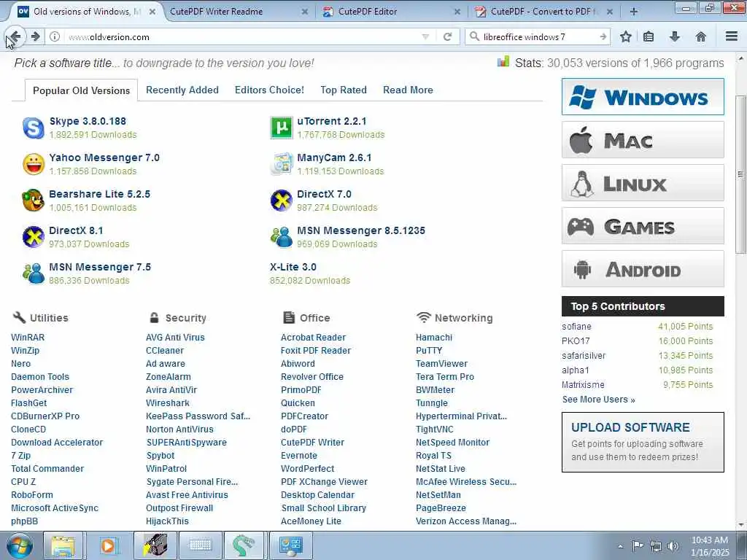The image size is (747, 560).
Task: Go forward with the forward arrow
Action: [x=36, y=36]
